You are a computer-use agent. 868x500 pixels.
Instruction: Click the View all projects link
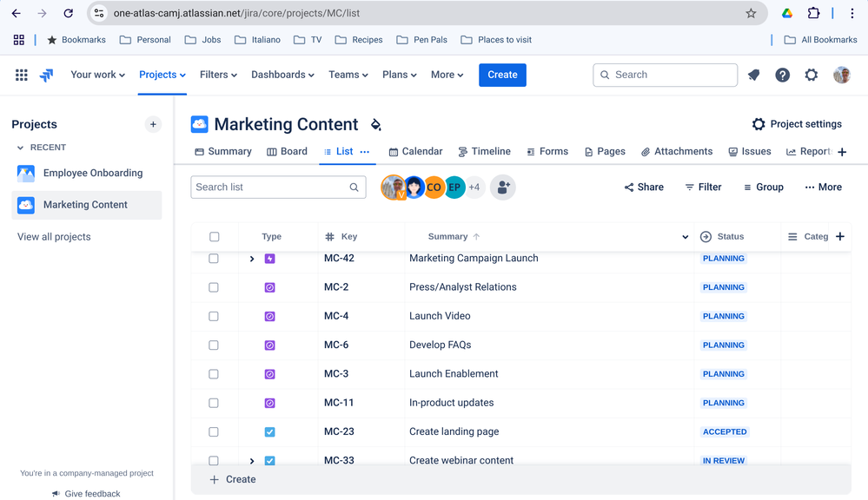pyautogui.click(x=54, y=237)
